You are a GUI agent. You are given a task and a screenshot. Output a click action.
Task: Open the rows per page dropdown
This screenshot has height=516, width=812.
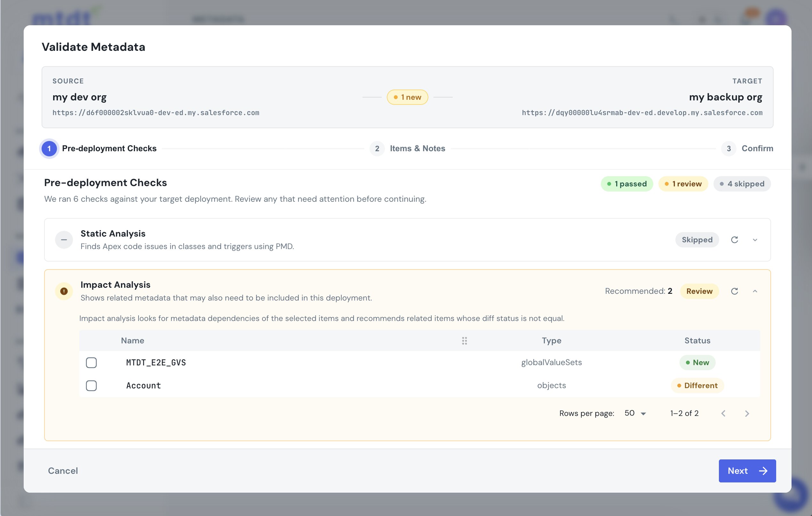click(x=635, y=414)
